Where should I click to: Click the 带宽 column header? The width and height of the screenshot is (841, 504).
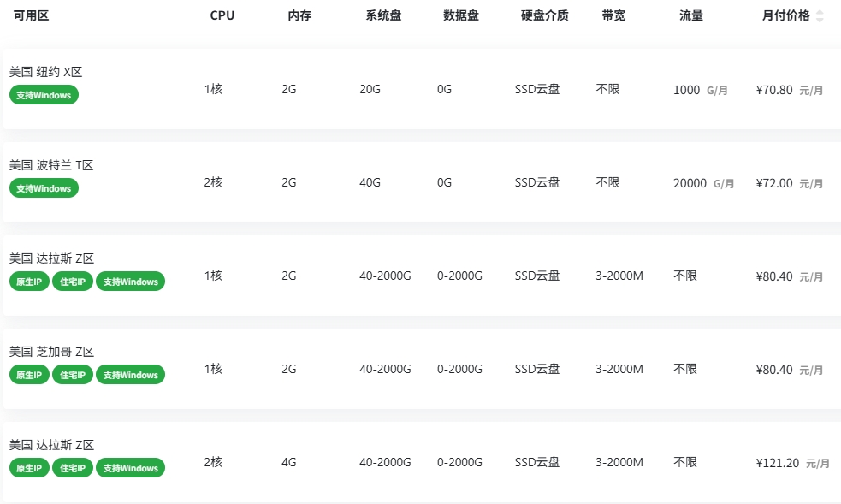pyautogui.click(x=613, y=15)
